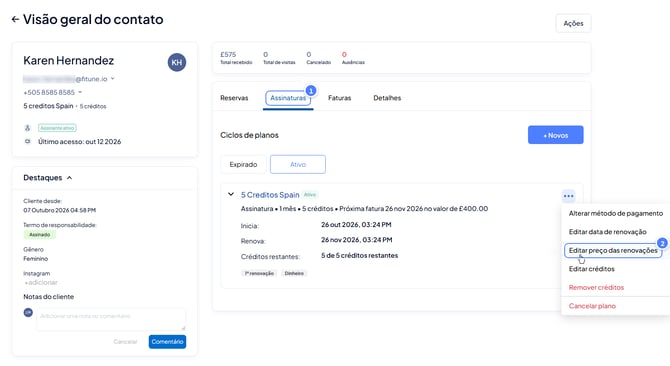Open the three-dots menu for 5 Creditos Spain

click(568, 196)
